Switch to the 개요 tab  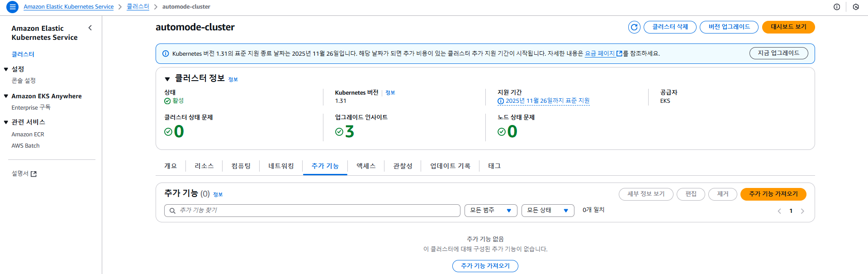click(x=171, y=166)
